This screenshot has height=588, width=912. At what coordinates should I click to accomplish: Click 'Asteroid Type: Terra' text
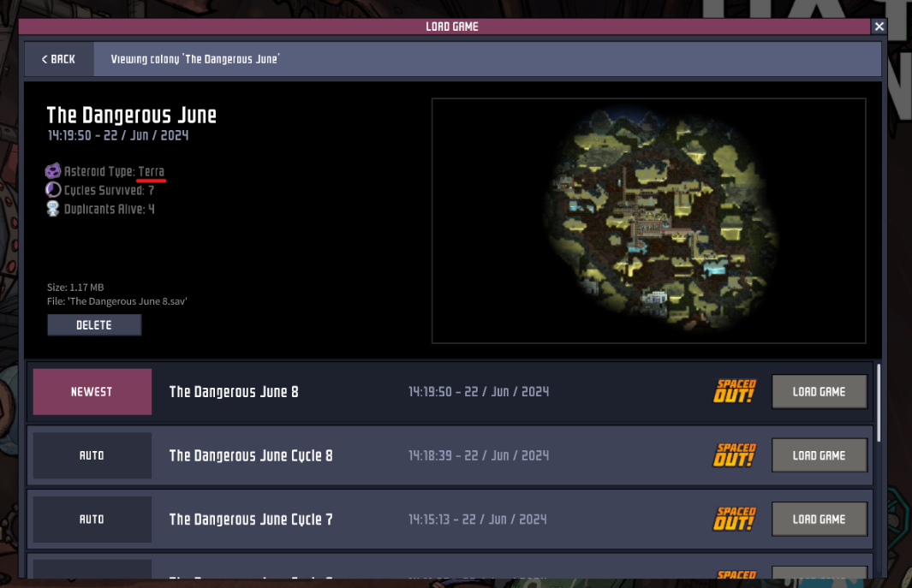click(114, 171)
